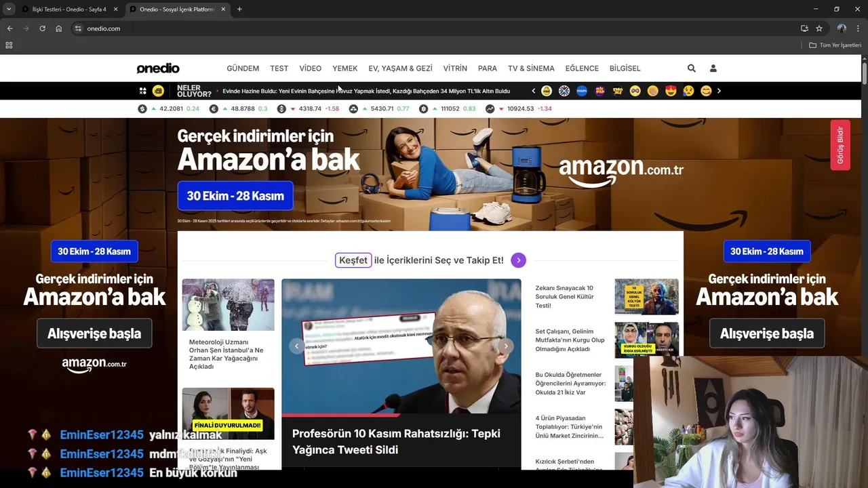Screen dimensions: 868x488
Task: Click the Keşfet button
Action: point(353,260)
